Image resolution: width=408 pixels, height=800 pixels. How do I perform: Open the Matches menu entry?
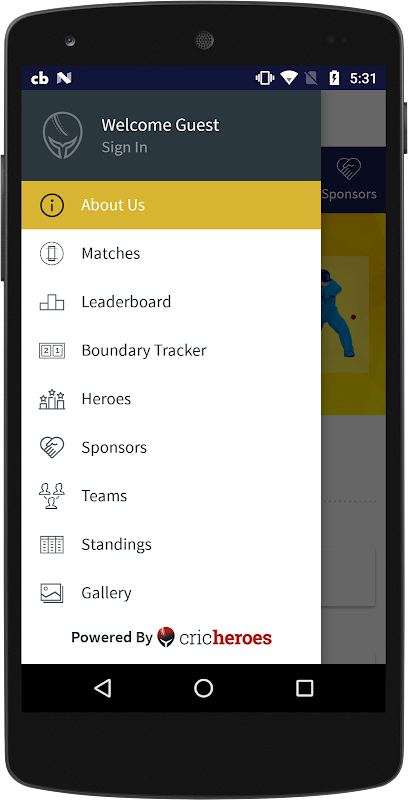171,254
